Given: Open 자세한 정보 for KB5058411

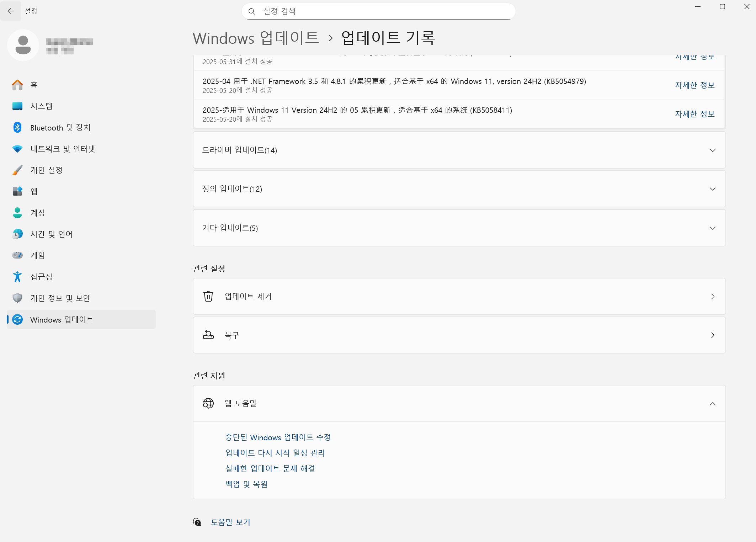Looking at the screenshot, I should (694, 113).
